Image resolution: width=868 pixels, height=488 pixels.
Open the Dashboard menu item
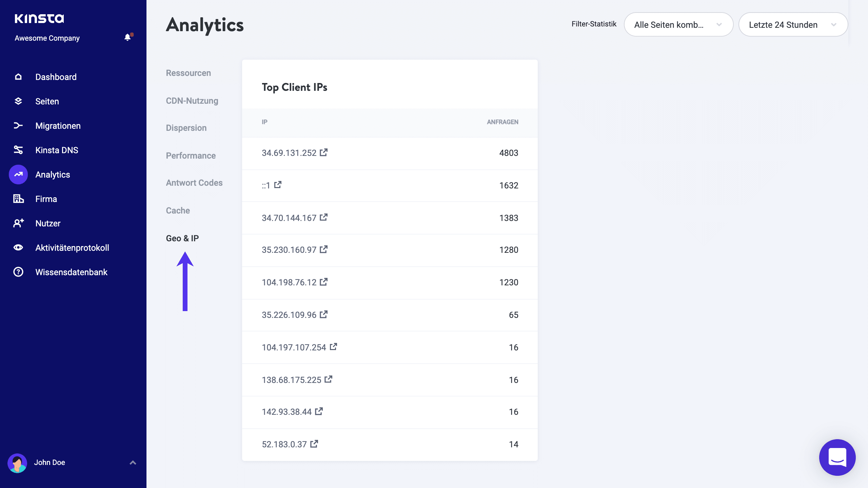[56, 77]
